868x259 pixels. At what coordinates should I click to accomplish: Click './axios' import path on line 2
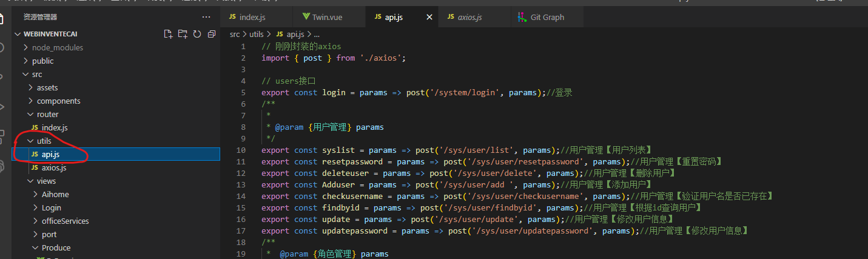380,58
